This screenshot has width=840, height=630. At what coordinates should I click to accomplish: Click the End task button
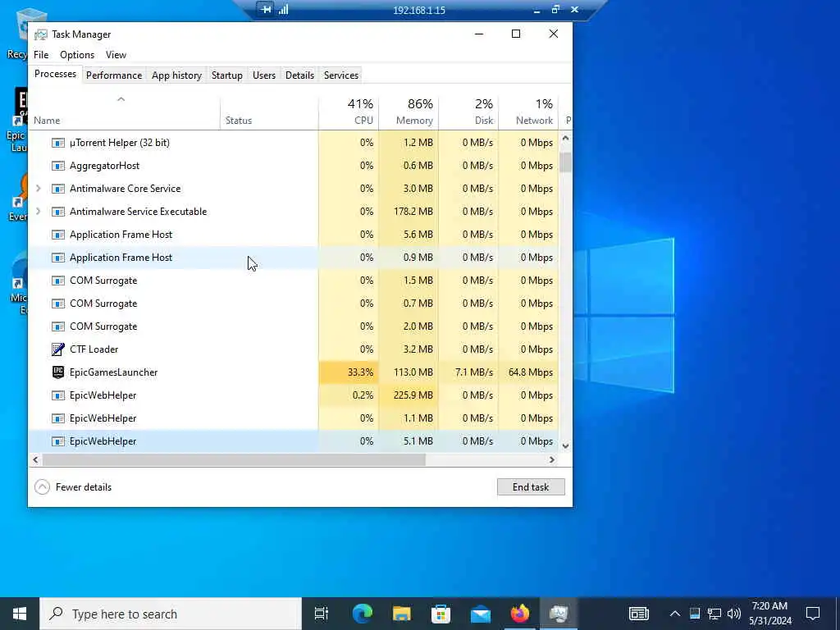[531, 487]
